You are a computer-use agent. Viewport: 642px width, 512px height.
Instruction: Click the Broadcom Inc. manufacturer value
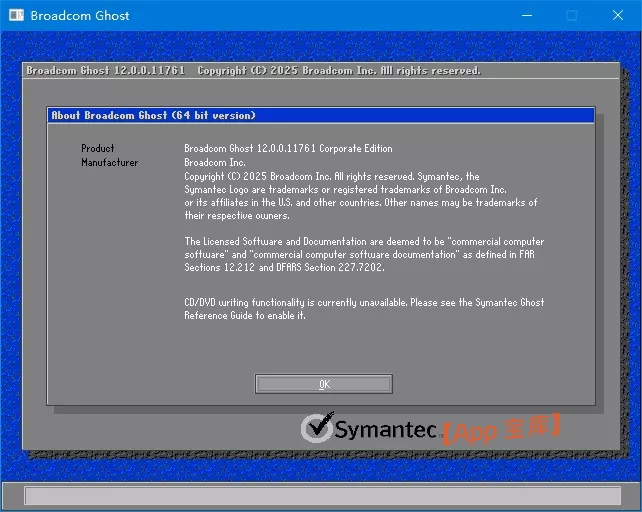pyautogui.click(x=215, y=162)
